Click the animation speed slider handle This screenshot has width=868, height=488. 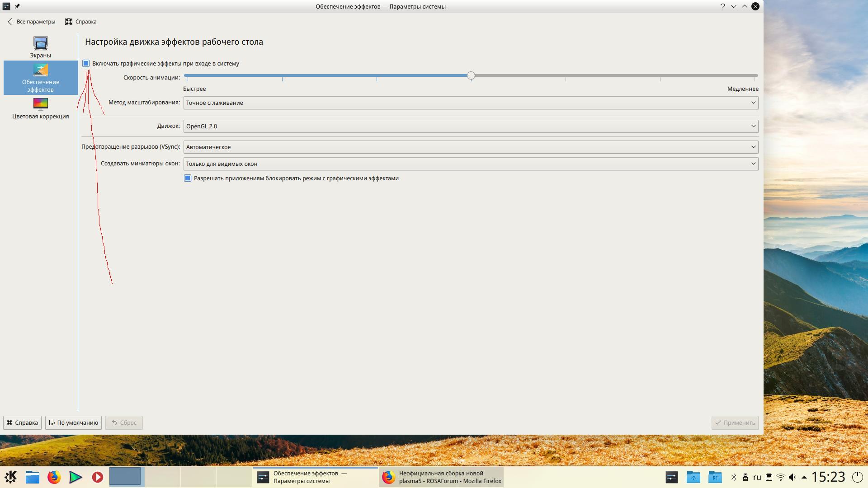point(471,75)
